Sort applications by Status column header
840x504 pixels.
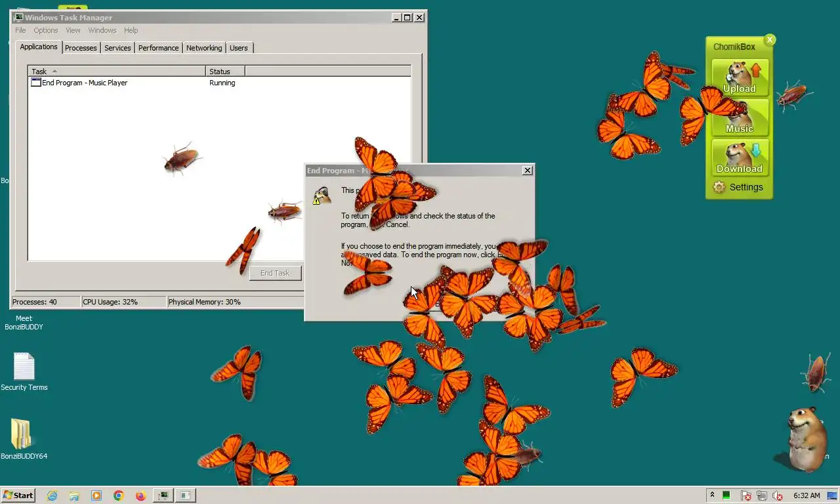pyautogui.click(x=225, y=71)
